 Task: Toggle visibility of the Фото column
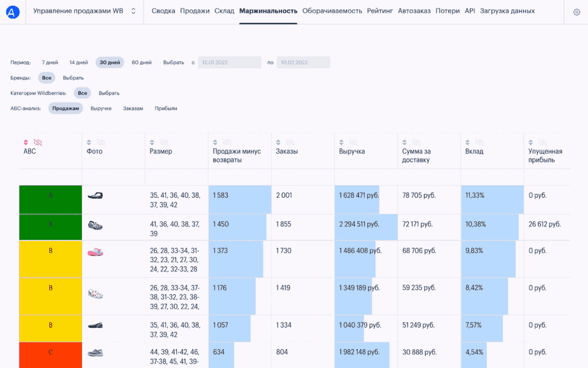pos(101,142)
